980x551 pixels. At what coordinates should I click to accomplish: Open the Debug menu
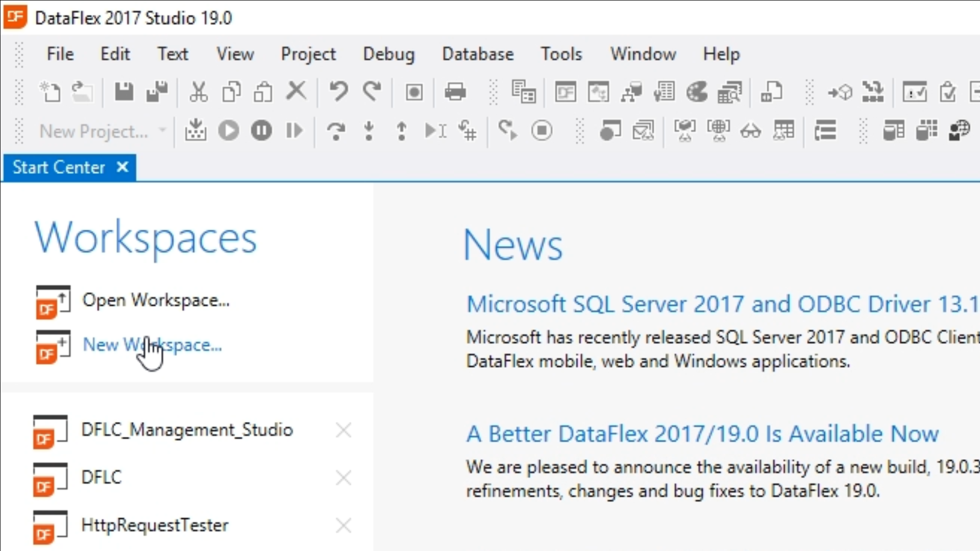coord(389,54)
